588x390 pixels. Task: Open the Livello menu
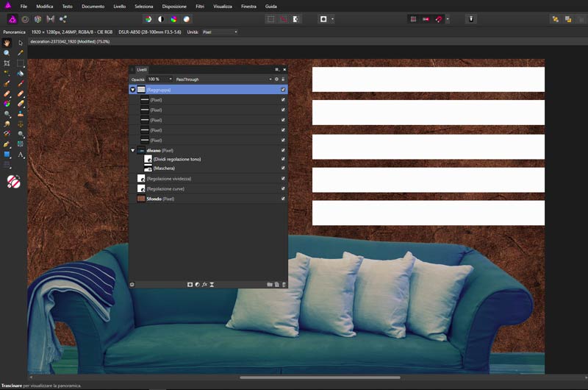click(x=120, y=7)
